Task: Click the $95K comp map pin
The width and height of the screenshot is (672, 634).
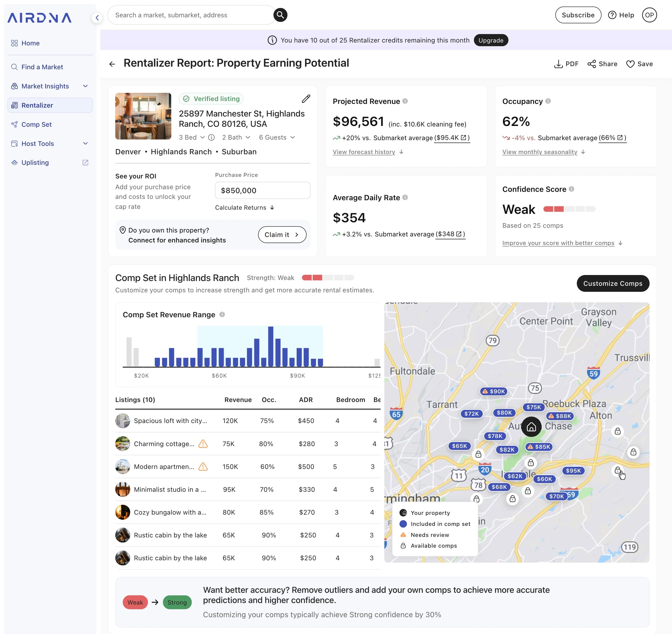Action: (x=573, y=471)
